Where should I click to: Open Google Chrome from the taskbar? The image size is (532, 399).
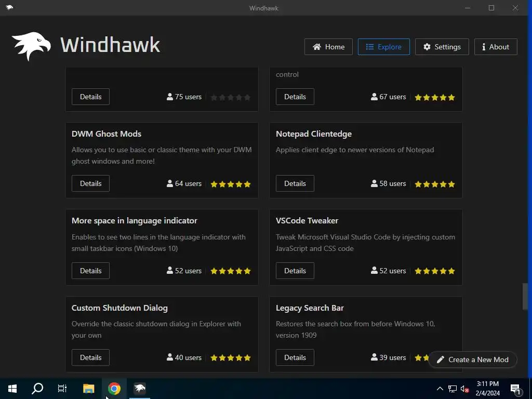click(x=114, y=389)
